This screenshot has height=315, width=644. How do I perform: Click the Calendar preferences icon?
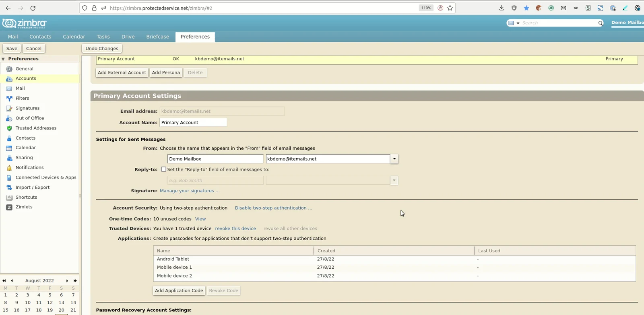coord(9,148)
